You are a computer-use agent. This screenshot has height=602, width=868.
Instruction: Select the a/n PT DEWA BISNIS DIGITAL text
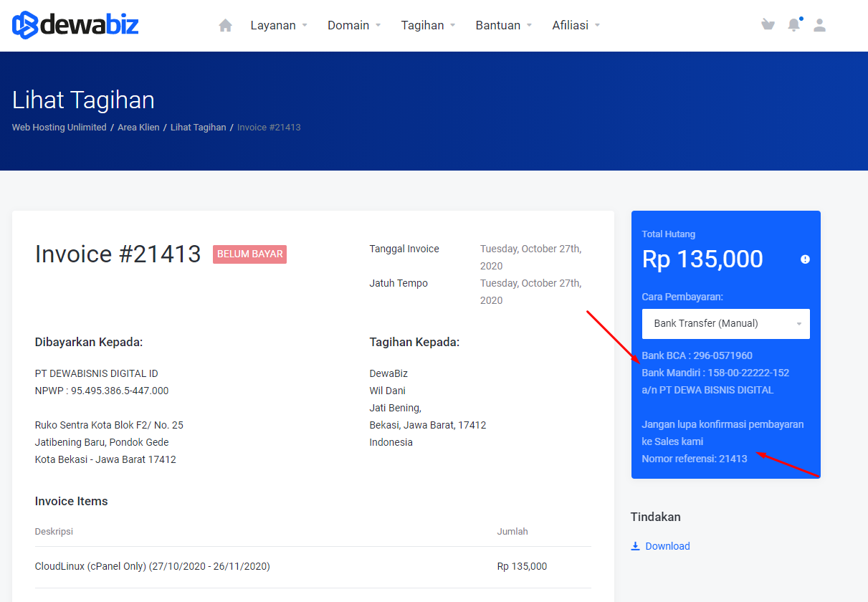(x=707, y=391)
